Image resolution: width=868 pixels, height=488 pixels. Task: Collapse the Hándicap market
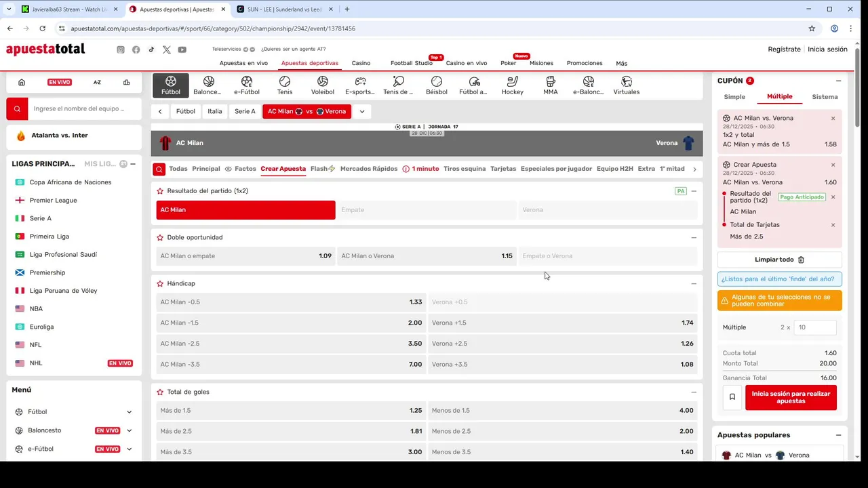point(694,284)
